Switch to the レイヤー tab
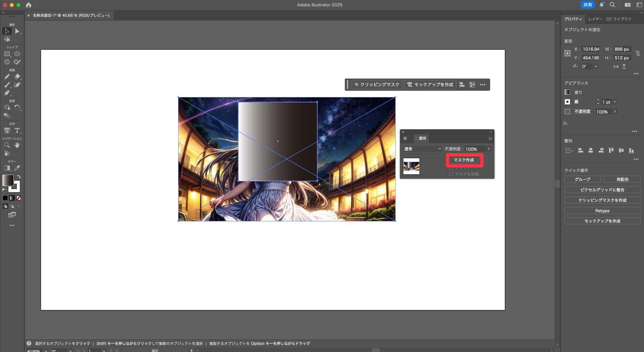The height and width of the screenshot is (352, 644). (595, 19)
